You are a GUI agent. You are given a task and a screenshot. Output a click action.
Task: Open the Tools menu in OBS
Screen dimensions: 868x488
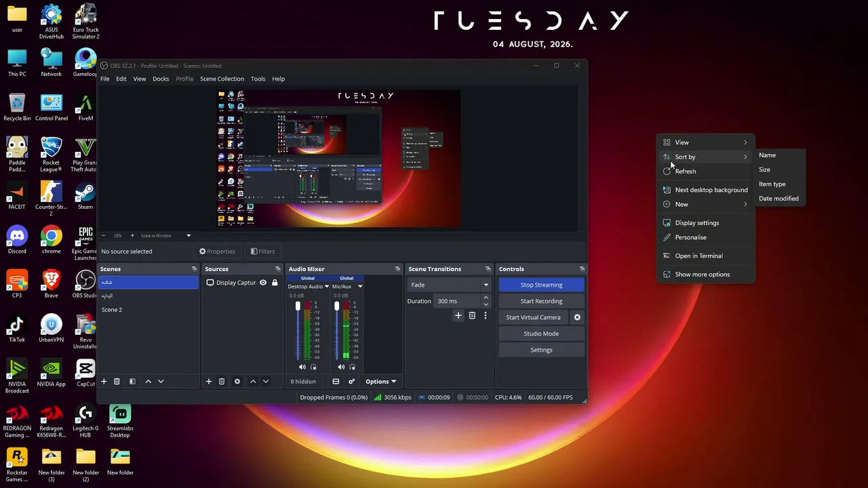point(258,79)
